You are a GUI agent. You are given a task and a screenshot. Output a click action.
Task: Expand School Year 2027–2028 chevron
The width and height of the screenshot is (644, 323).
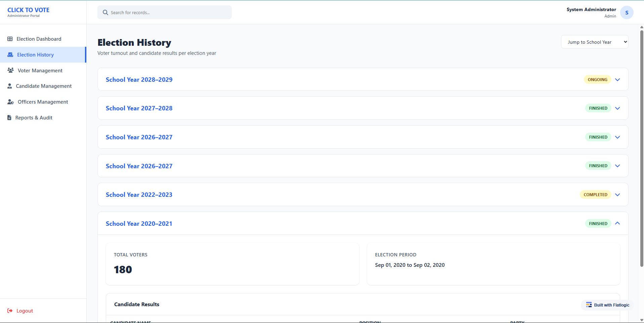[x=617, y=108]
